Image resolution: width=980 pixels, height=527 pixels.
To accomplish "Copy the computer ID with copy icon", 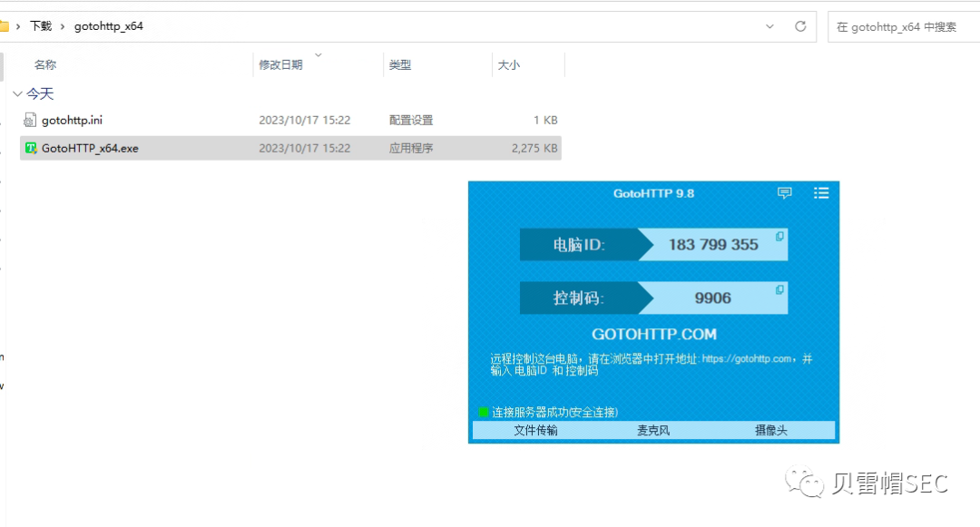I will (779, 237).
